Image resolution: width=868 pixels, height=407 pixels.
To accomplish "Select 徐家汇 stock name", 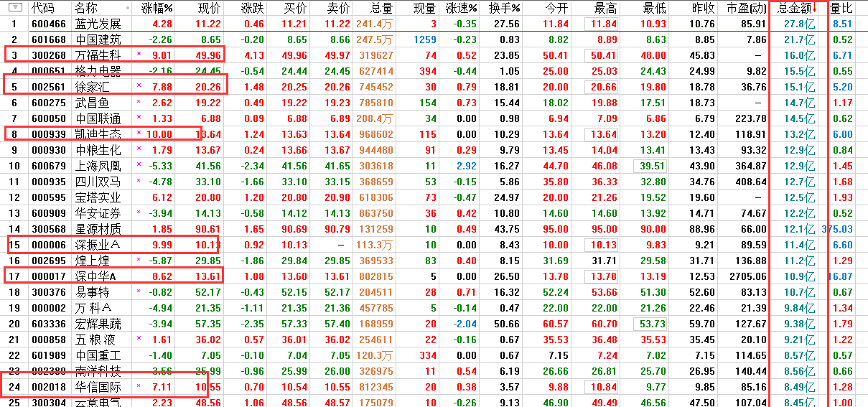I will (92, 87).
